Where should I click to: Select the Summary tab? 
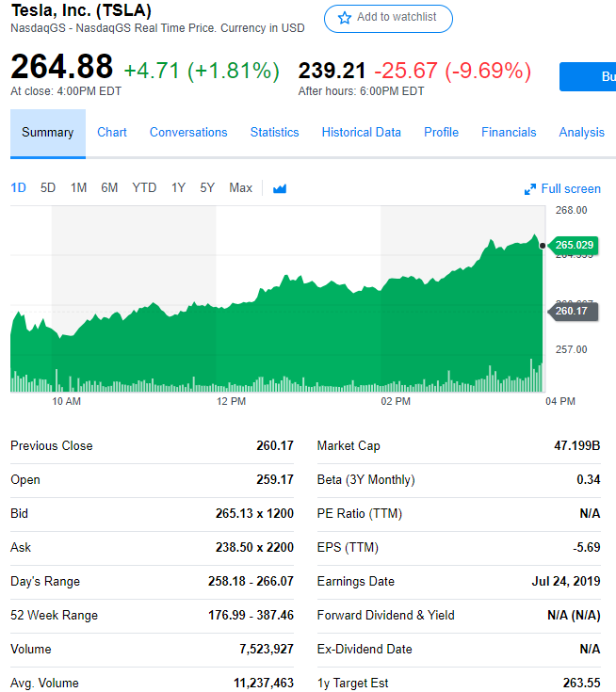pos(48,133)
